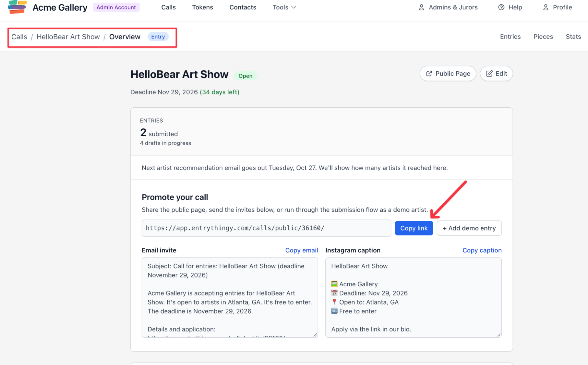Screen dimensions: 588x365
Task: Click HelloBear Art Show breadcrumb
Action: [68, 37]
